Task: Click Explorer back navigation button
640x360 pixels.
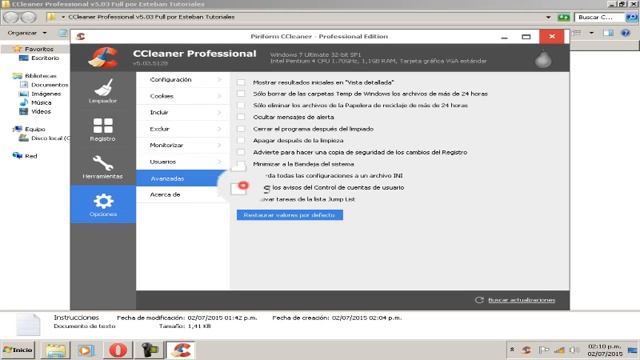Action: click(x=11, y=17)
